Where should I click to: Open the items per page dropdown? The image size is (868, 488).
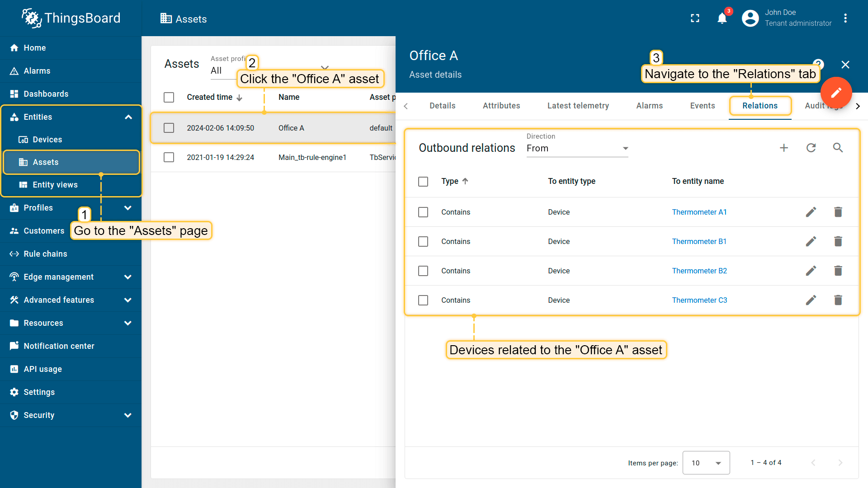pos(706,463)
